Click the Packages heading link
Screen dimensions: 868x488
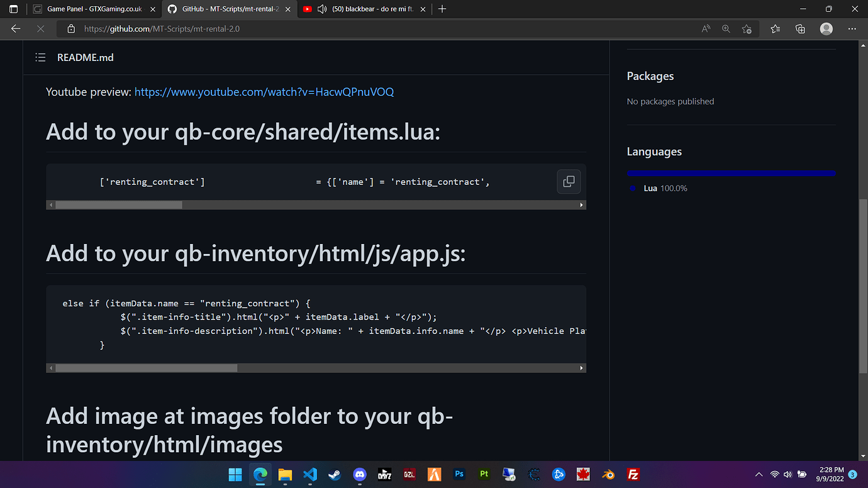coord(650,76)
